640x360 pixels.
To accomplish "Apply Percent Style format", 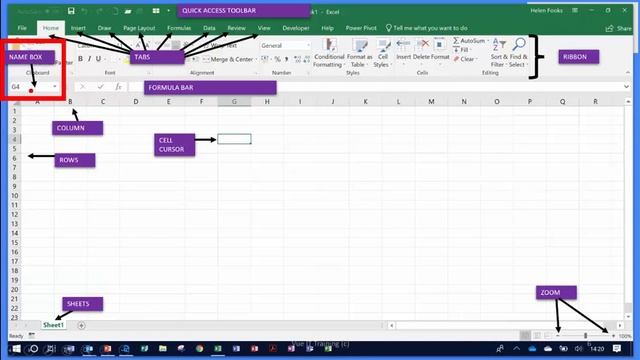I will pyautogui.click(x=278, y=59).
